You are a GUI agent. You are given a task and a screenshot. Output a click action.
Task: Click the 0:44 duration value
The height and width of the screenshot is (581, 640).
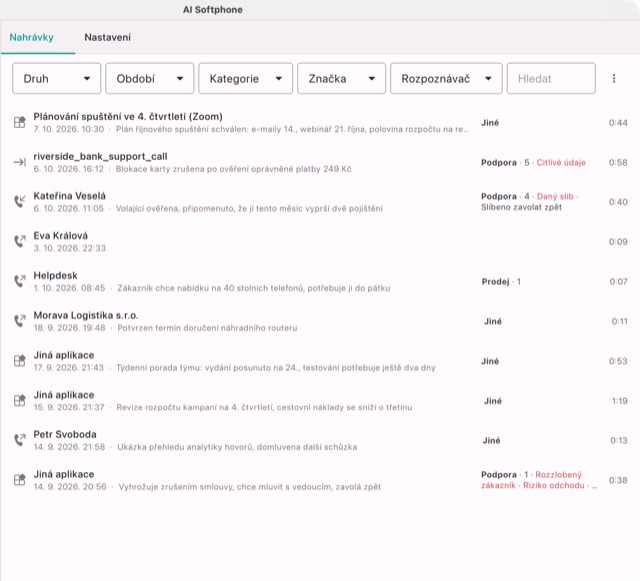tap(618, 122)
